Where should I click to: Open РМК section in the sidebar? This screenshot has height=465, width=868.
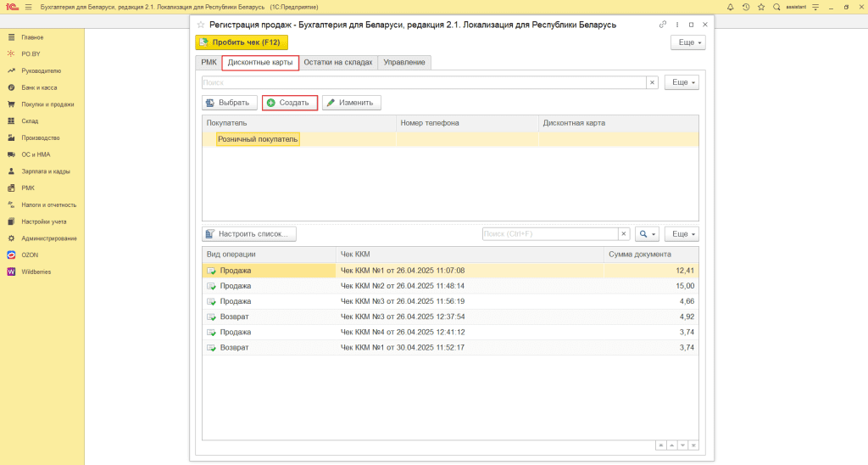28,188
